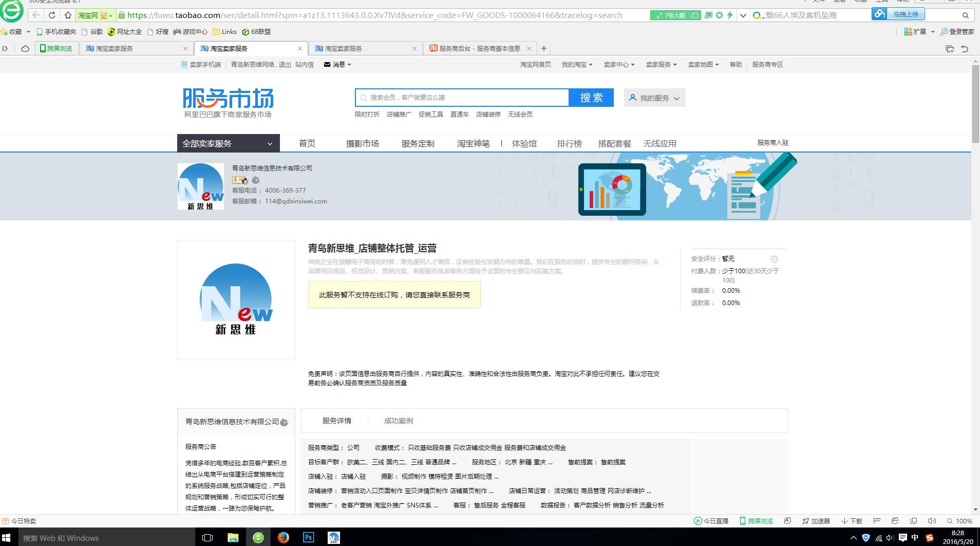Click 服务商入驻 link
This screenshot has width=980, height=546.
pyautogui.click(x=772, y=142)
